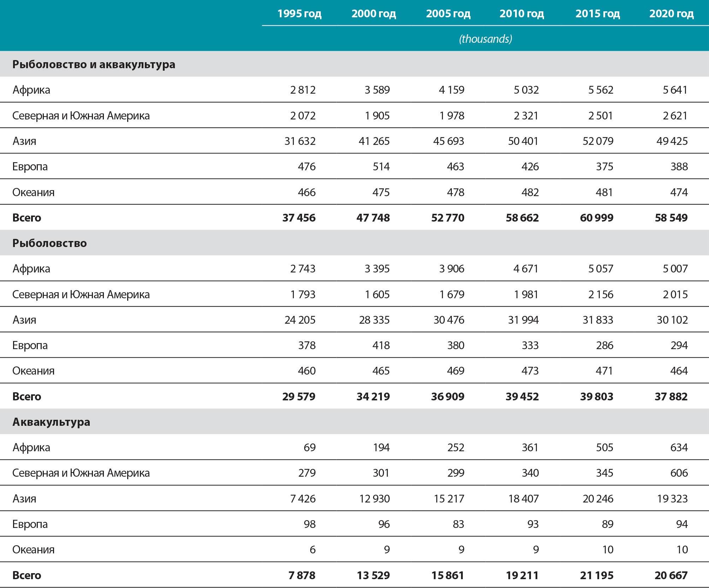Screen dimensions: 709x588
Task: Click 'Всего' label beside 37 456
Action: click(x=26, y=218)
